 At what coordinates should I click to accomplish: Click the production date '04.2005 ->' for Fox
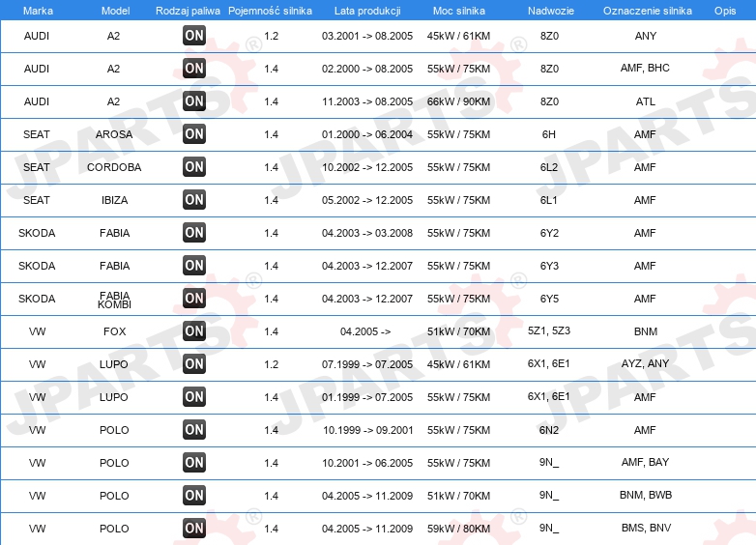pos(365,331)
